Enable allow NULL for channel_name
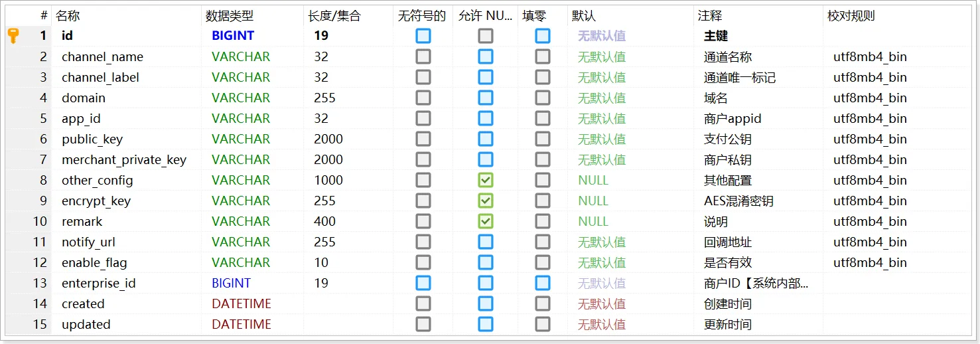This screenshot has height=344, width=980. click(486, 56)
